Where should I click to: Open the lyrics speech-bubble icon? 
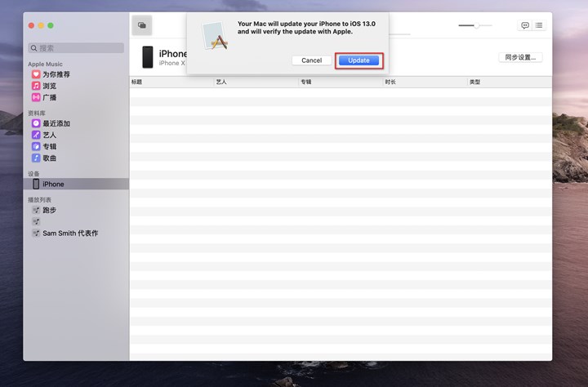(x=525, y=25)
